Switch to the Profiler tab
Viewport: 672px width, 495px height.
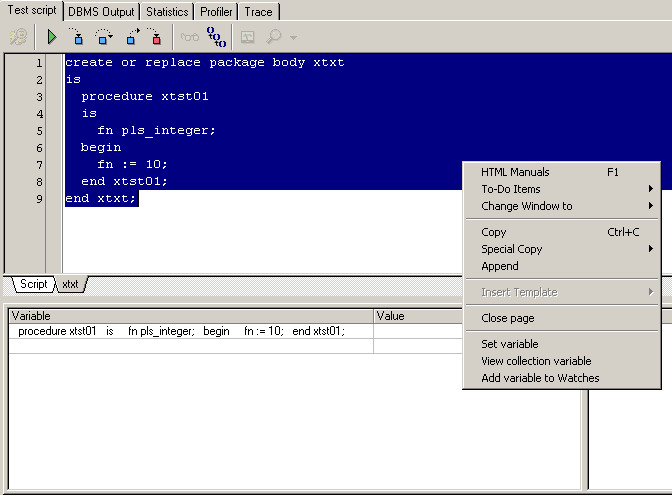coord(216,12)
